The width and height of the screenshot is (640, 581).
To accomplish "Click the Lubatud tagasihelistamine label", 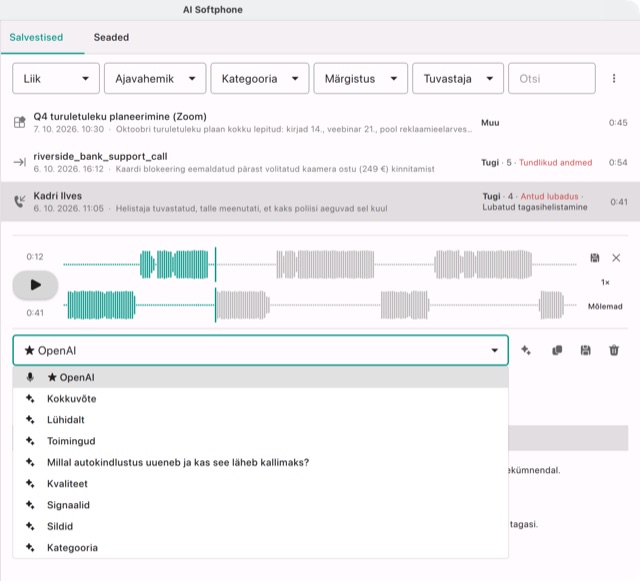I will pos(535,207).
